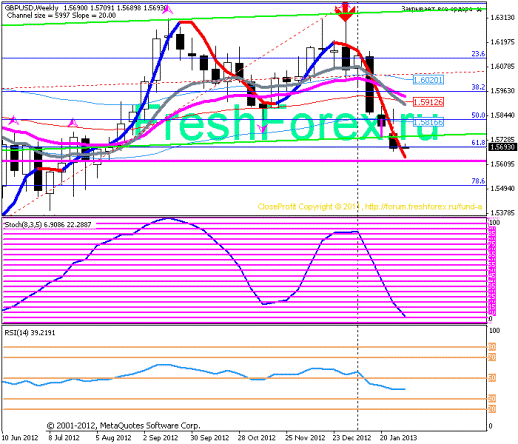The width and height of the screenshot is (518, 444).
Task: Click the red 1.59126 price level tag
Action: point(428,102)
